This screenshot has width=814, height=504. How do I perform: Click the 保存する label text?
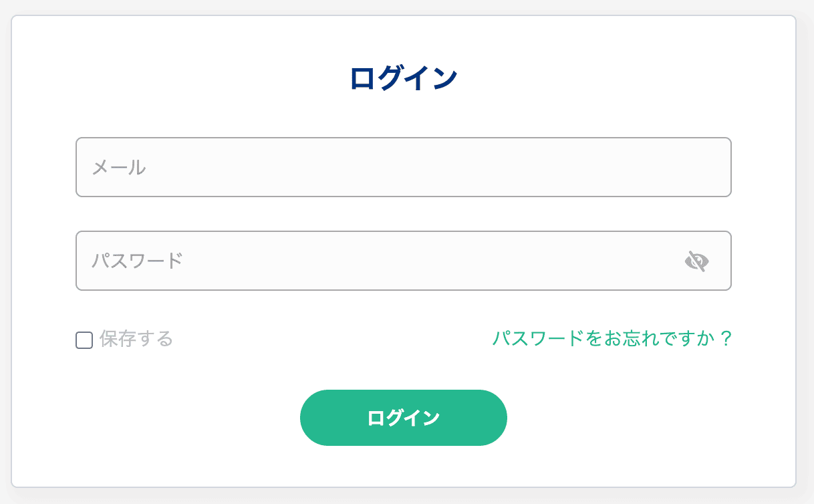click(134, 340)
